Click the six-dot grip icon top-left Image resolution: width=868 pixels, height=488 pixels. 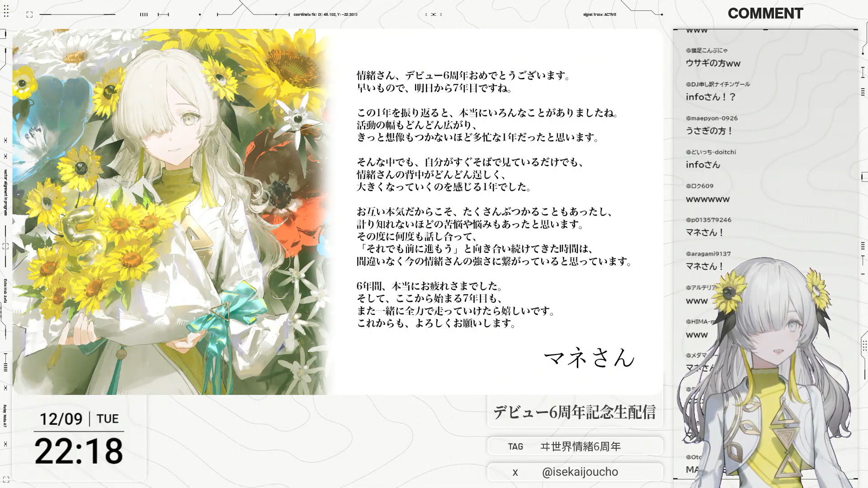(6, 11)
